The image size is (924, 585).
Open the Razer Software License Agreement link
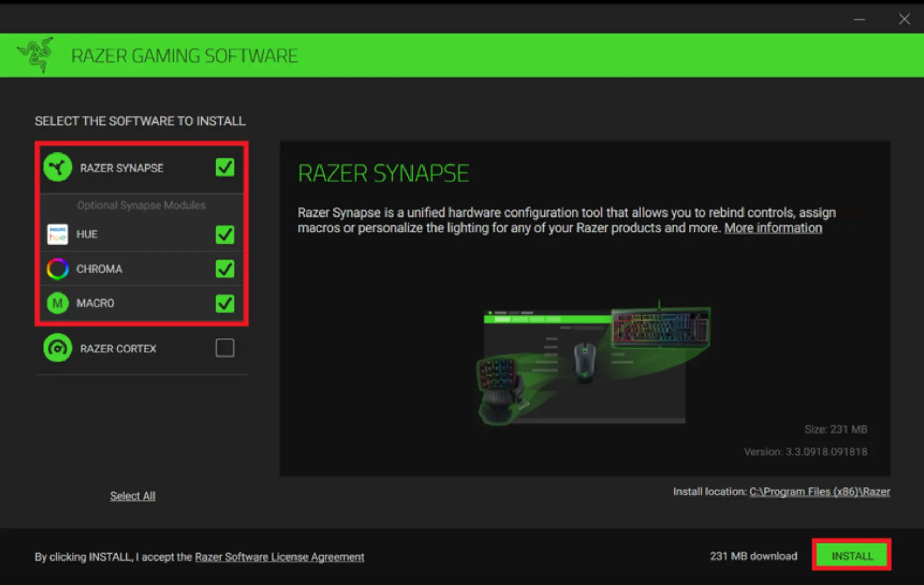(279, 557)
